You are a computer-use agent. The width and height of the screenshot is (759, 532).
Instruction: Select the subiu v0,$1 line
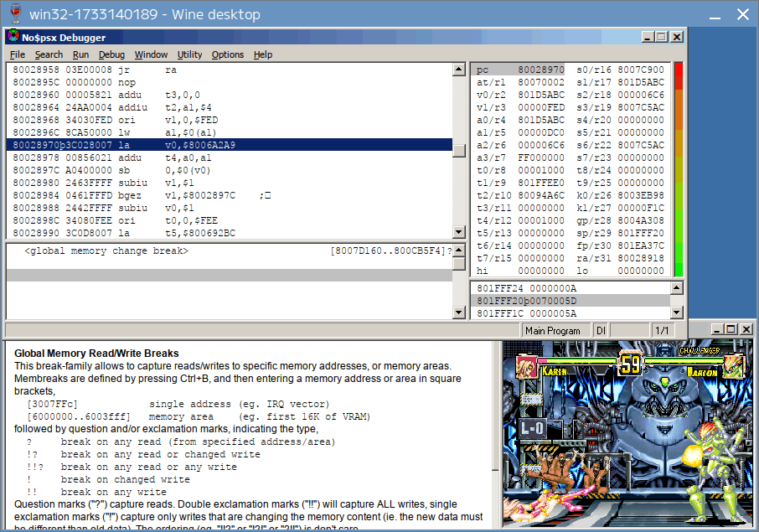(230, 208)
